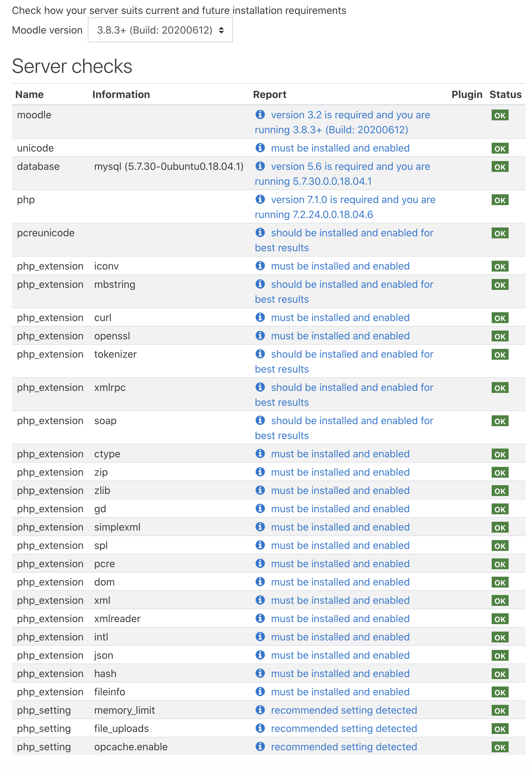532x774 pixels.
Task: Click OK status badge for php row
Action: tap(500, 200)
